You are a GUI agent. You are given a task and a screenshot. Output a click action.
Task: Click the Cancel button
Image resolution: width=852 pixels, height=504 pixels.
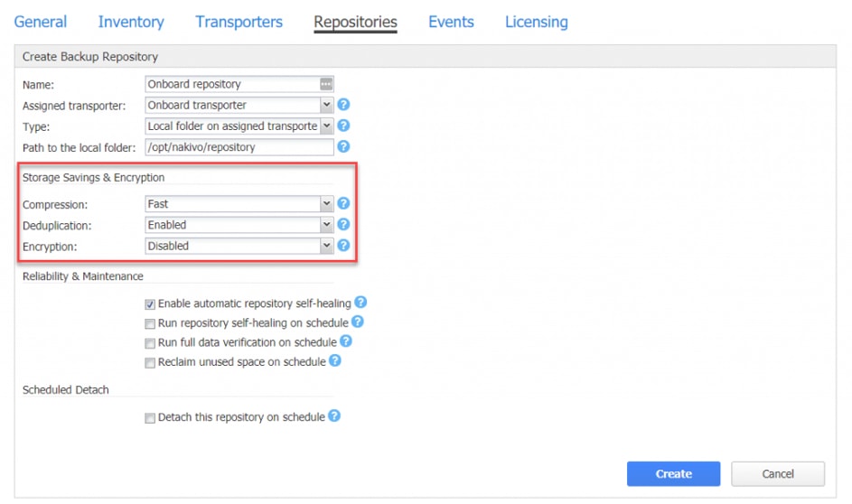click(x=778, y=473)
